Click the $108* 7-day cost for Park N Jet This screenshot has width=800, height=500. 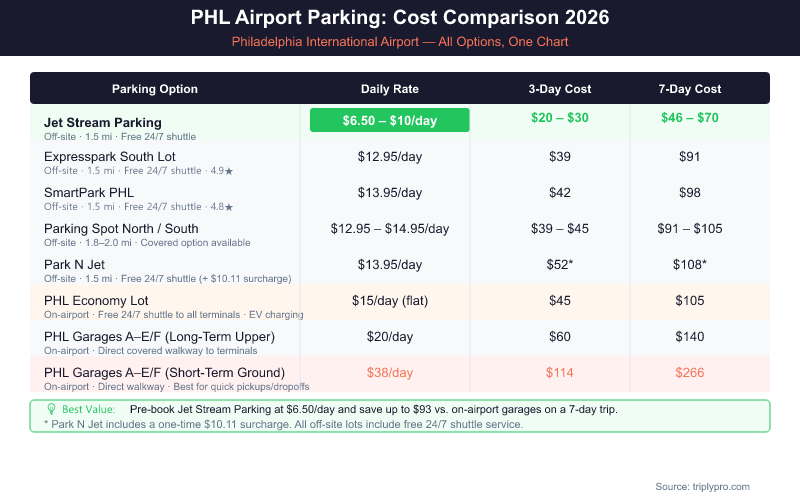(x=689, y=265)
